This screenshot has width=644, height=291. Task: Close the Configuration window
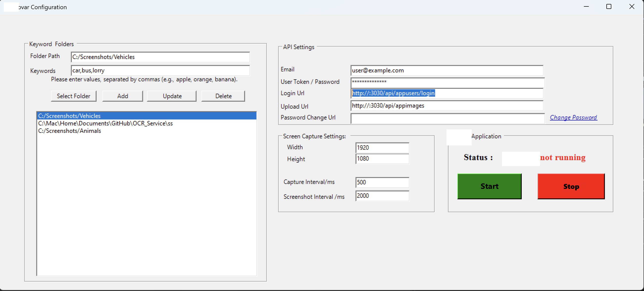point(632,7)
